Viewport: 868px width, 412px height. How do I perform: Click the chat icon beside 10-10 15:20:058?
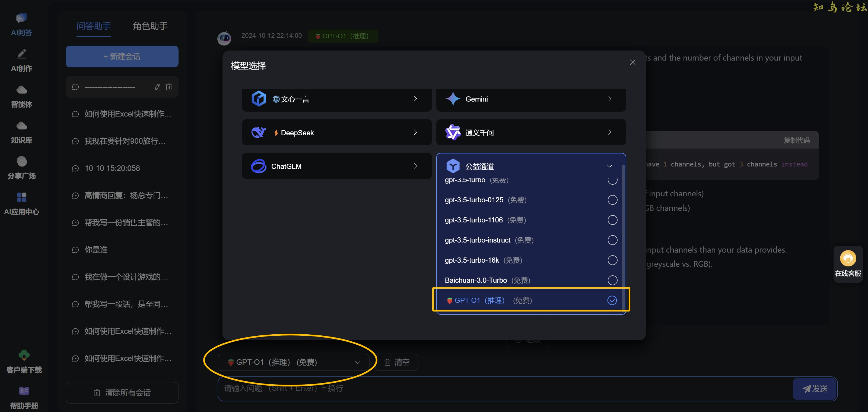[x=75, y=168]
